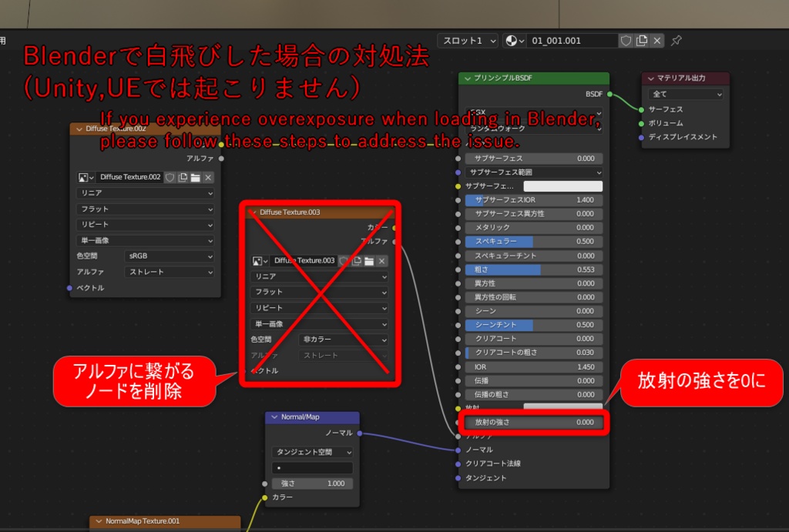789x532 pixels.
Task: Click アルファ output socket of Diffuse Texture.002
Action: pos(221,159)
